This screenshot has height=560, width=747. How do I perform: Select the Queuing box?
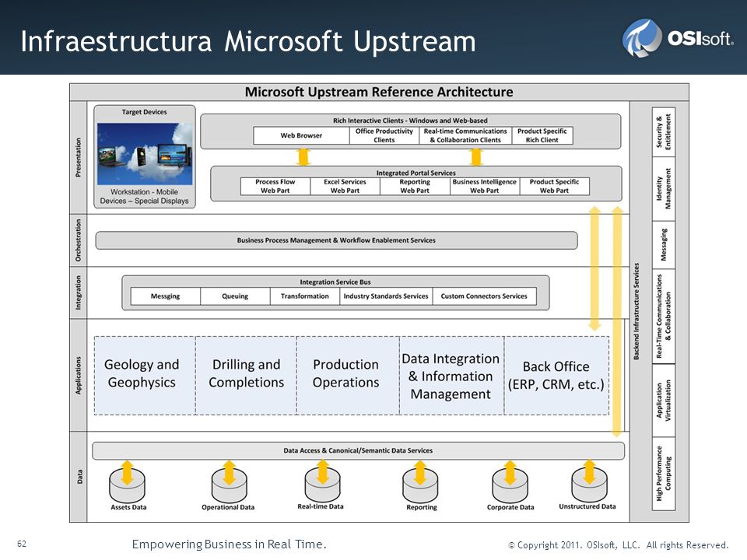click(x=235, y=296)
